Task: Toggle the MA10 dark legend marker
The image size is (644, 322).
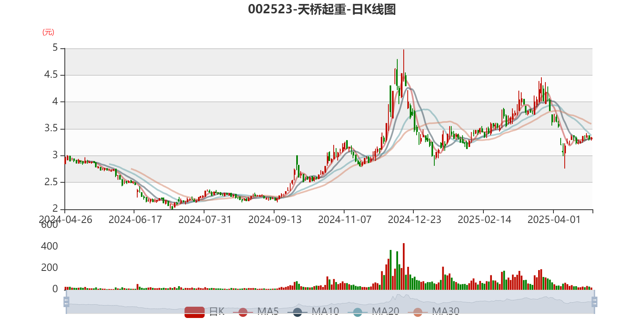Action: 297,312
